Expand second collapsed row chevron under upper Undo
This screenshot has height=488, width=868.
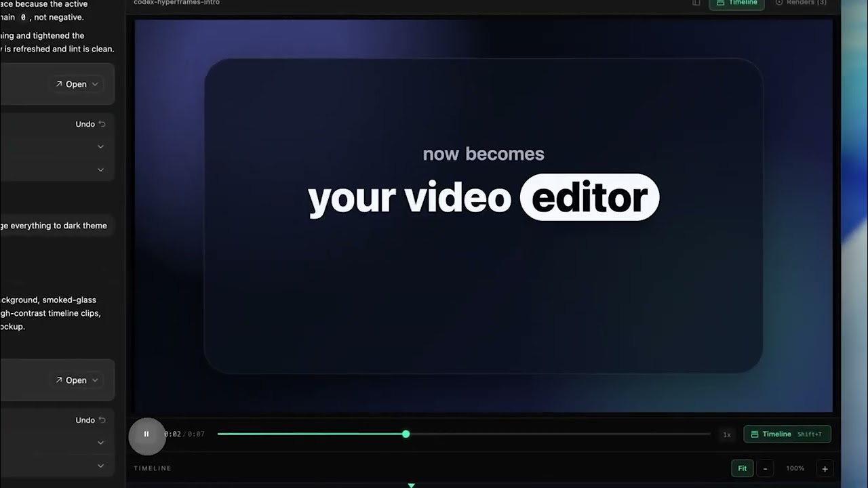100,169
